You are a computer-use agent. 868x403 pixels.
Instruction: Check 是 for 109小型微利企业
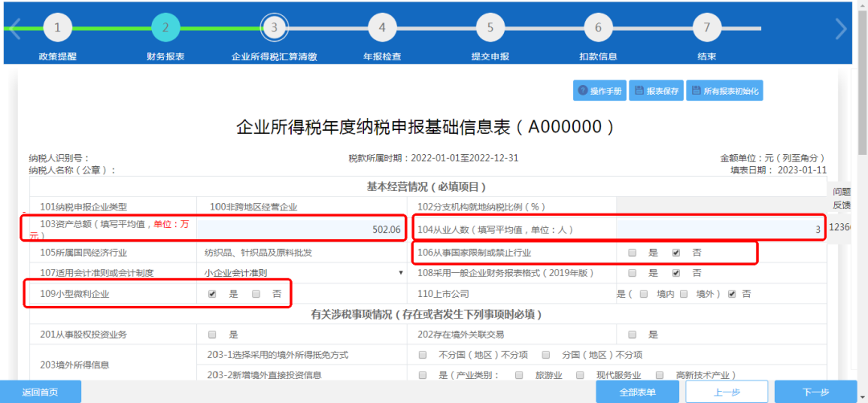tap(212, 295)
